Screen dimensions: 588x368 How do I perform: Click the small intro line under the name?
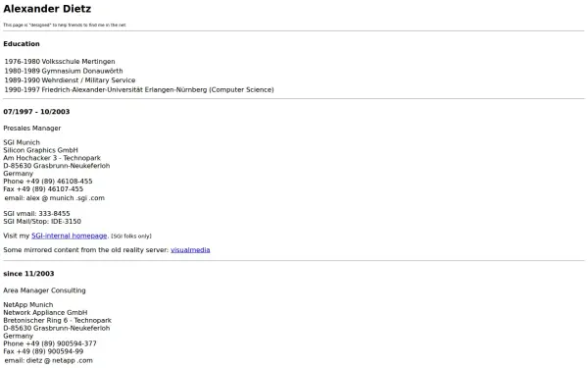coord(65,26)
